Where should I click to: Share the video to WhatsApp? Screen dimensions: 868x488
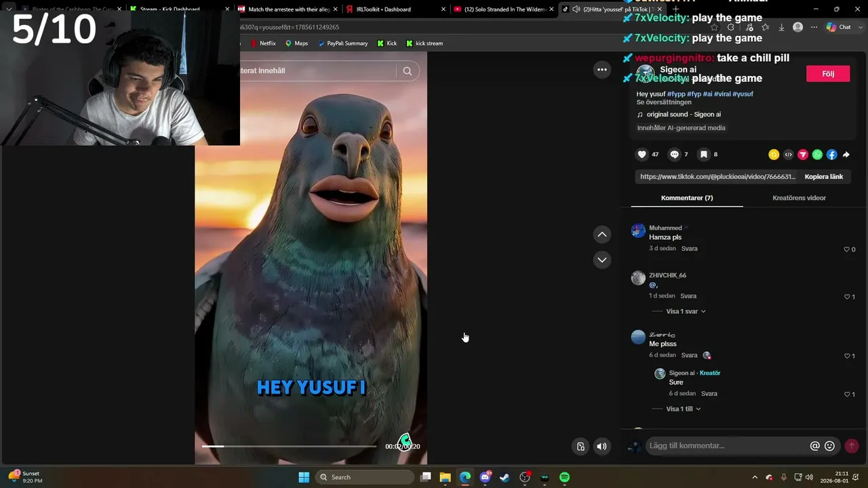[x=817, y=155]
